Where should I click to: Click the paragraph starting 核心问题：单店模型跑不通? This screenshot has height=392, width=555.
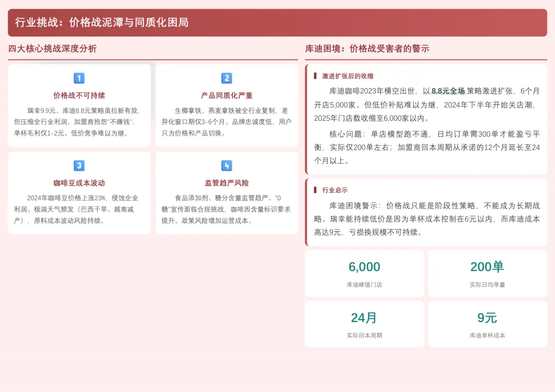[427, 147]
